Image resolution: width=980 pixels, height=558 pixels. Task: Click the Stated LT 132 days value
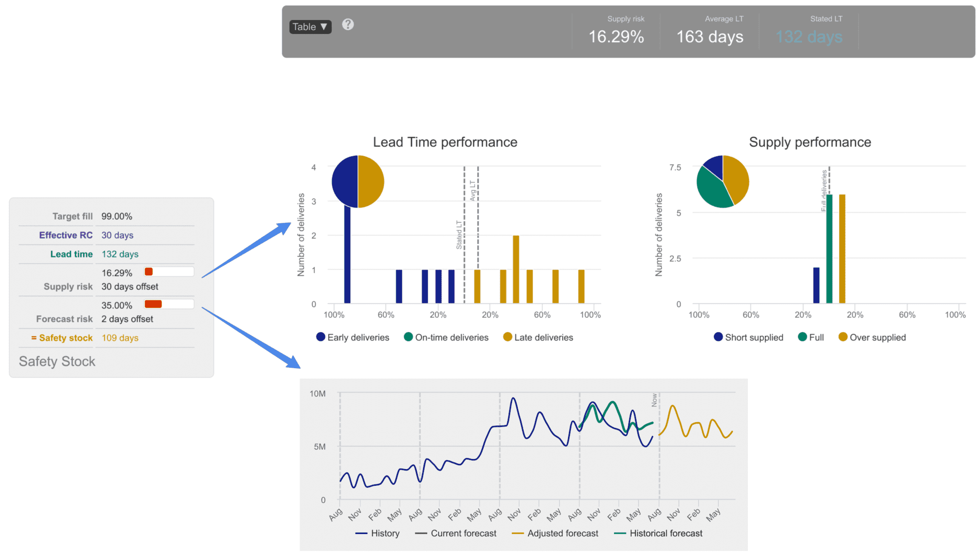809,37
